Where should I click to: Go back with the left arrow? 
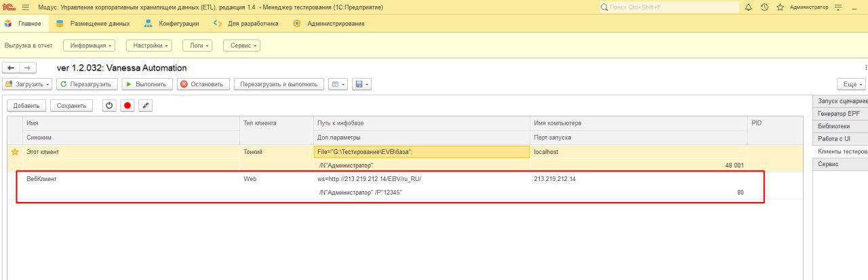pyautogui.click(x=11, y=68)
